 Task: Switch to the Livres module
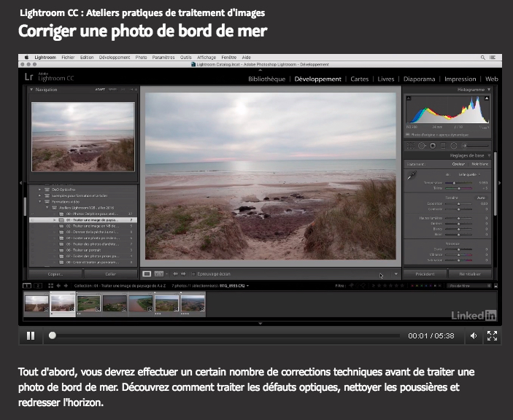coord(386,79)
